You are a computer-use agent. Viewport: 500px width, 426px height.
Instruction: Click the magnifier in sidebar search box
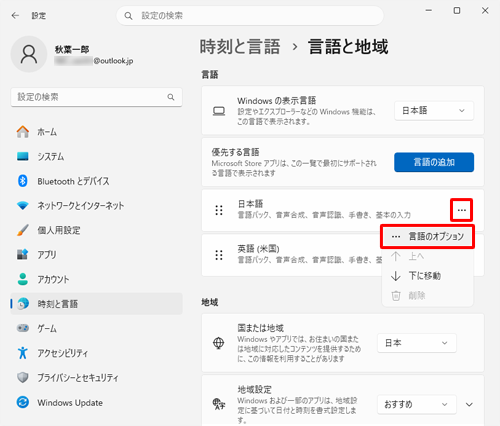[x=171, y=97]
